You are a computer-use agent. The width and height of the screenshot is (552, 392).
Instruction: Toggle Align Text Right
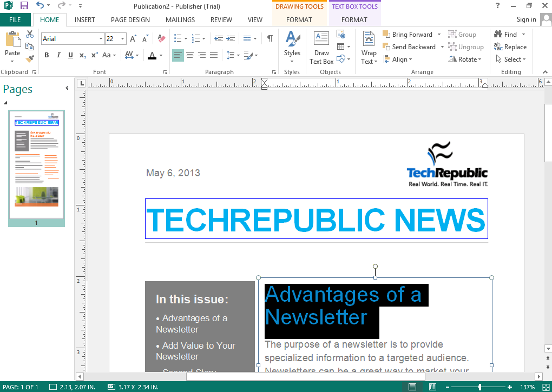point(202,55)
